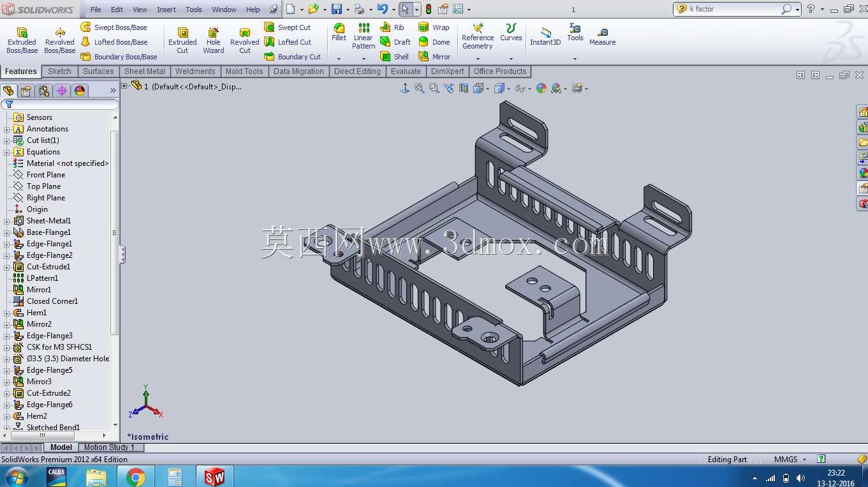
Task: Click the volume icon in system tray
Action: coord(800,478)
